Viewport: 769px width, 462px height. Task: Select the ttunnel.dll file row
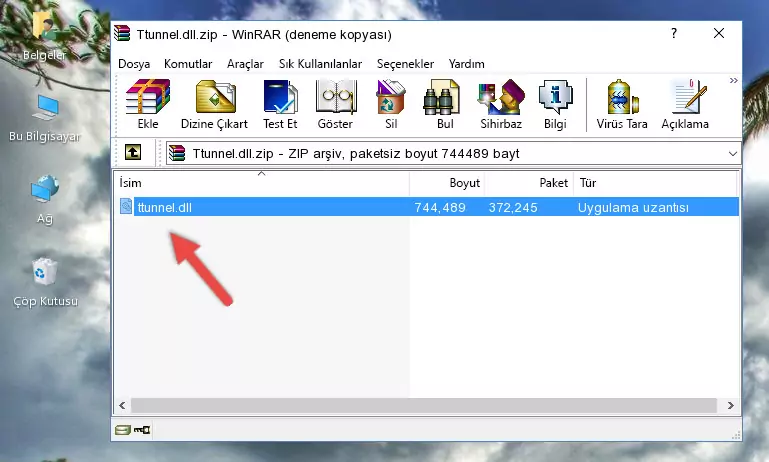point(427,207)
